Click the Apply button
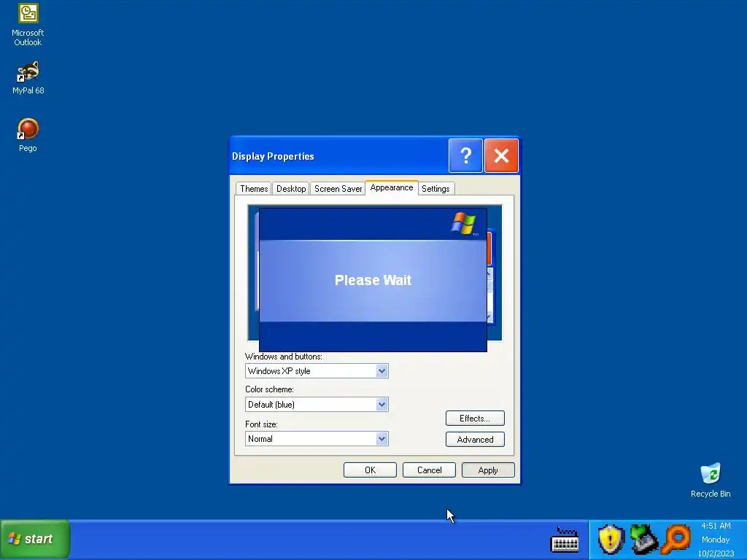The image size is (747, 560). pyautogui.click(x=488, y=470)
